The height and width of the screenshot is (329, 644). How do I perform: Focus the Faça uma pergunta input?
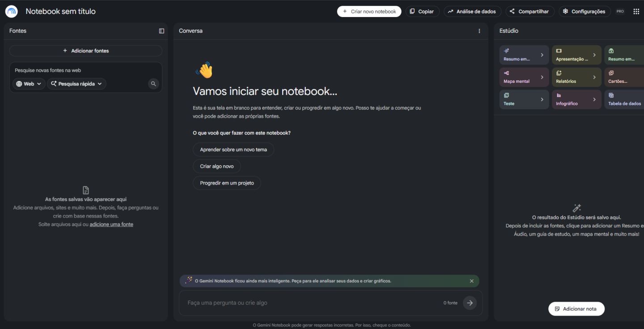coord(313,303)
